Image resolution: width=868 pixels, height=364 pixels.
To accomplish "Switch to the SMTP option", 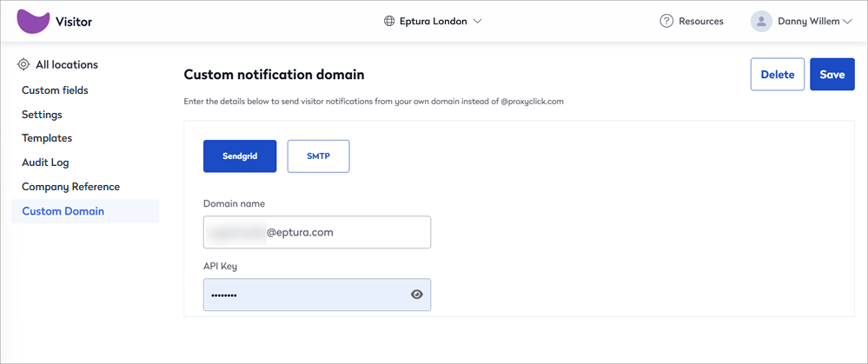I will [318, 156].
